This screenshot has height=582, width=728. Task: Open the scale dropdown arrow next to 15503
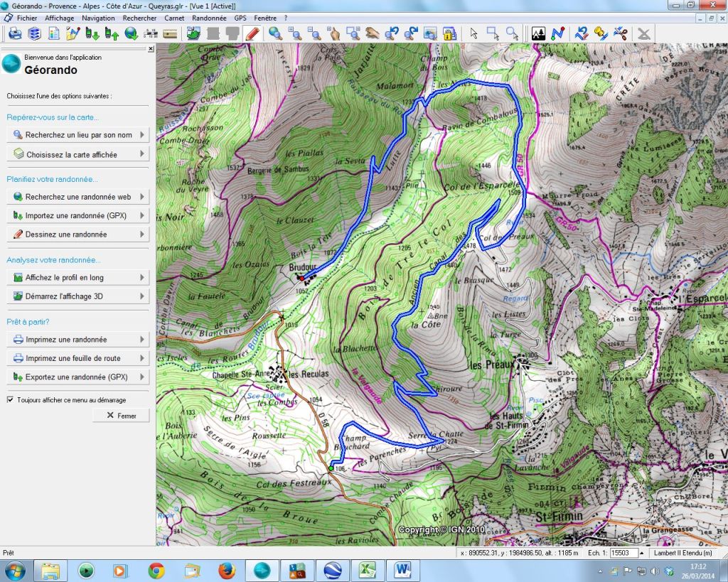(643, 552)
